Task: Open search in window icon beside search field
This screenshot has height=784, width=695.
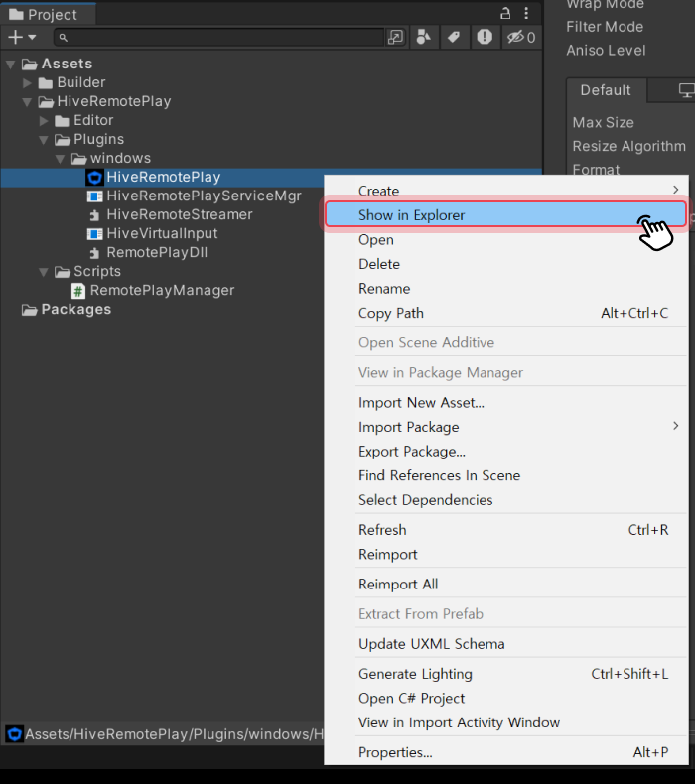Action: coord(396,37)
